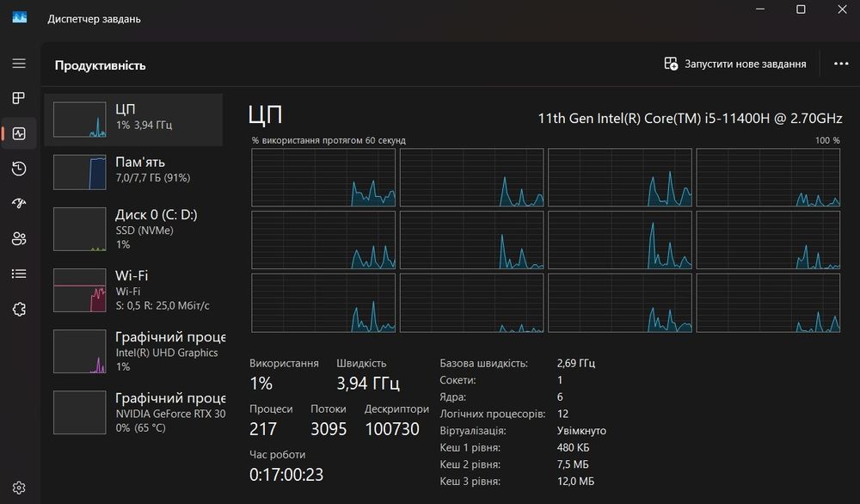Image resolution: width=860 pixels, height=504 pixels.
Task: Click the L3 cache value '12,0 МБ'
Action: pos(575,482)
